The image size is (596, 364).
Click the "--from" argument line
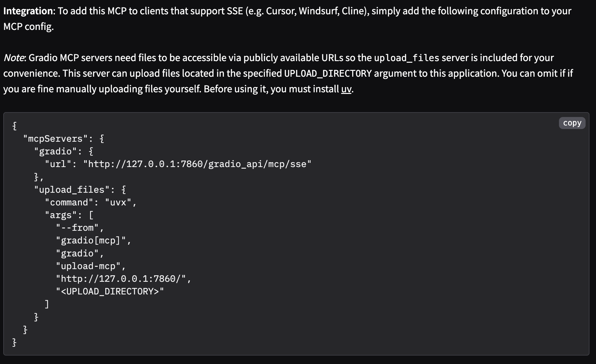pyautogui.click(x=77, y=228)
